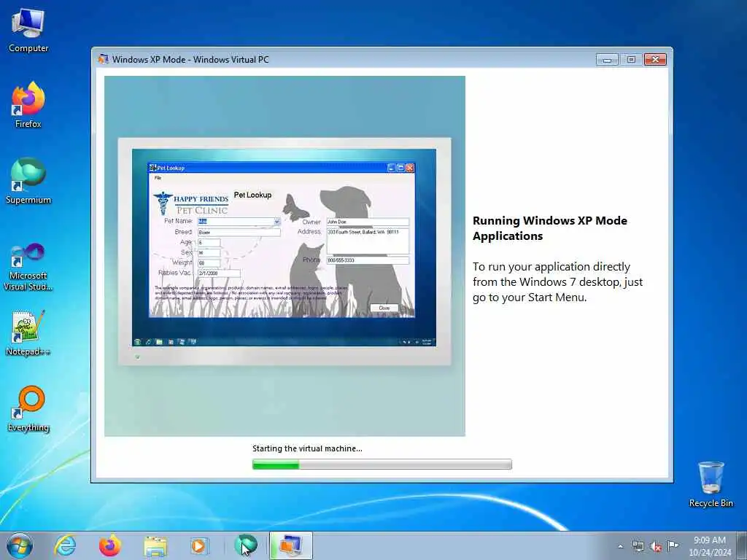Open the Windows Start menu orb
This screenshot has width=747, height=560.
pos(20,545)
